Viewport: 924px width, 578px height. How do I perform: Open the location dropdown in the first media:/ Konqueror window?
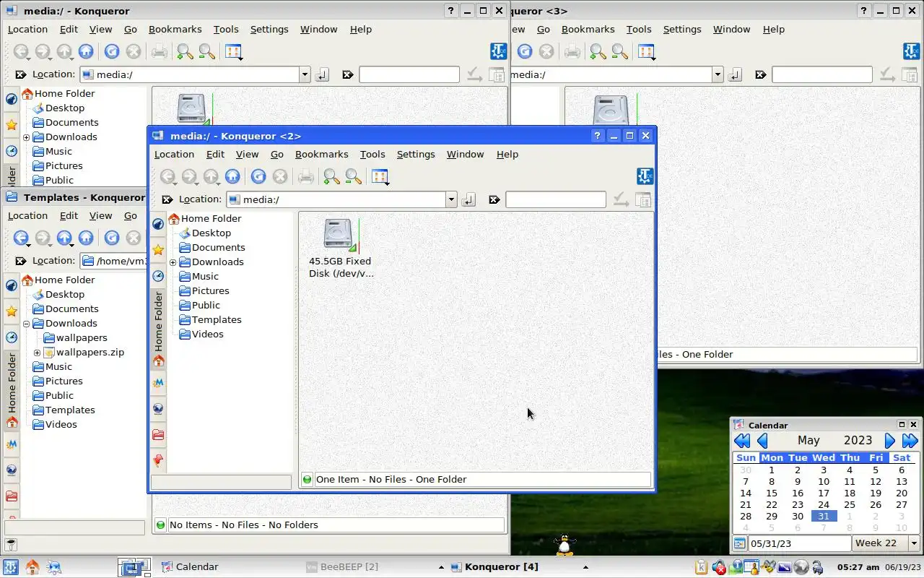pyautogui.click(x=305, y=74)
